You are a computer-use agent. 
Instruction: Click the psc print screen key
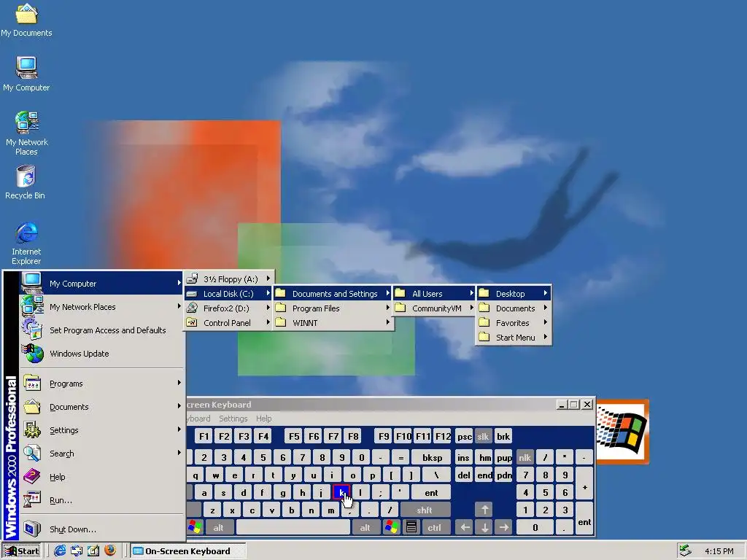[x=464, y=436]
